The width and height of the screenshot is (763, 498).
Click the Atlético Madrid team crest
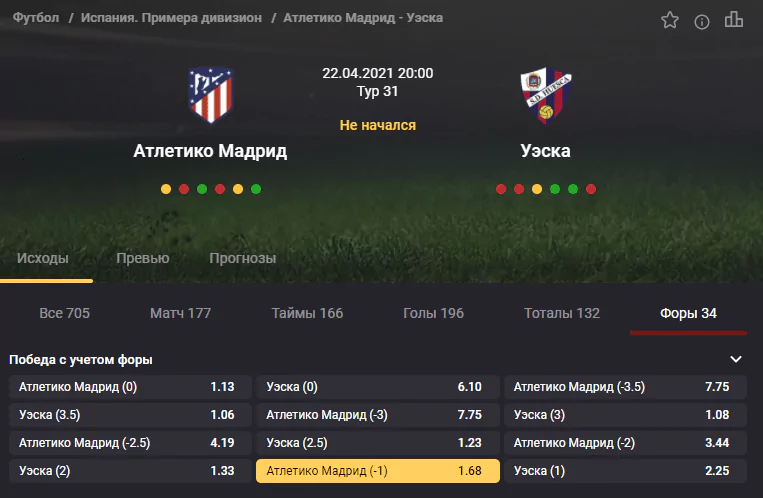pos(211,95)
